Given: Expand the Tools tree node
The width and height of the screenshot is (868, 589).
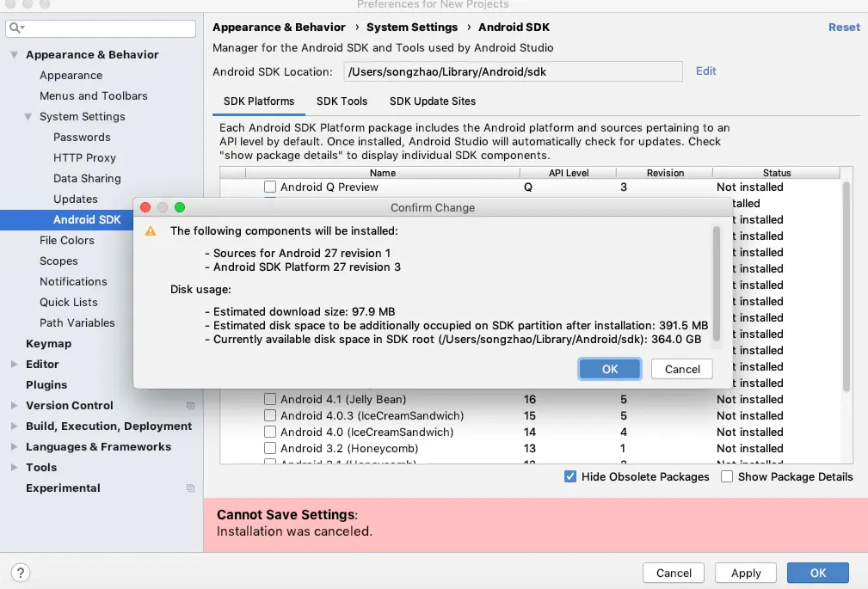Looking at the screenshot, I should pyautogui.click(x=15, y=467).
